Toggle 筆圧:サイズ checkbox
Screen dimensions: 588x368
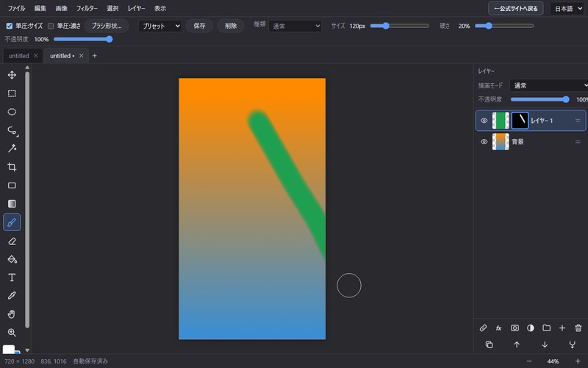pyautogui.click(x=10, y=26)
